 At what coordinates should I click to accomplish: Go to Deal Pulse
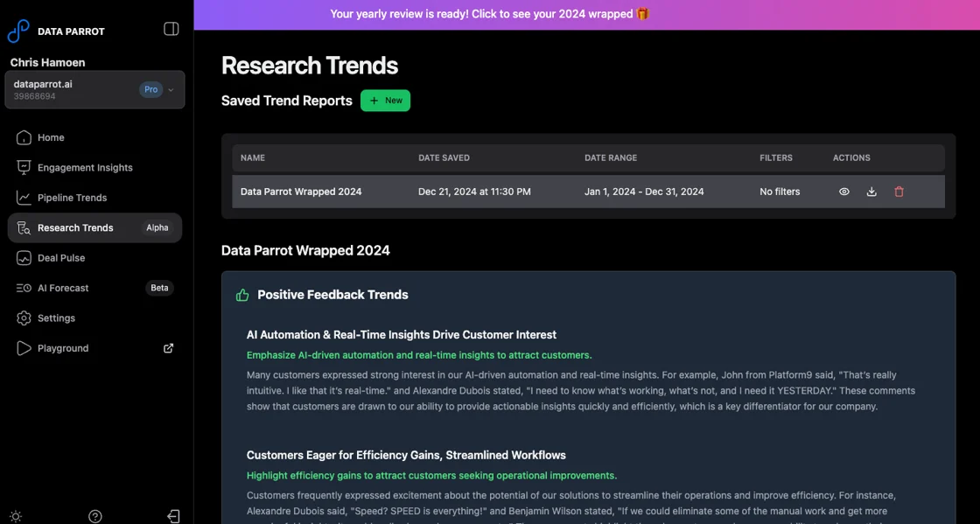pyautogui.click(x=61, y=257)
